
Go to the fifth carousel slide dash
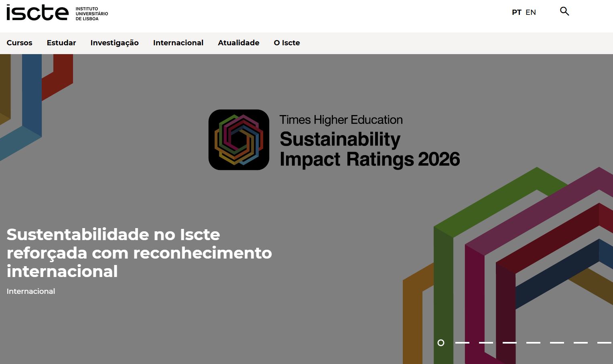tap(533, 343)
